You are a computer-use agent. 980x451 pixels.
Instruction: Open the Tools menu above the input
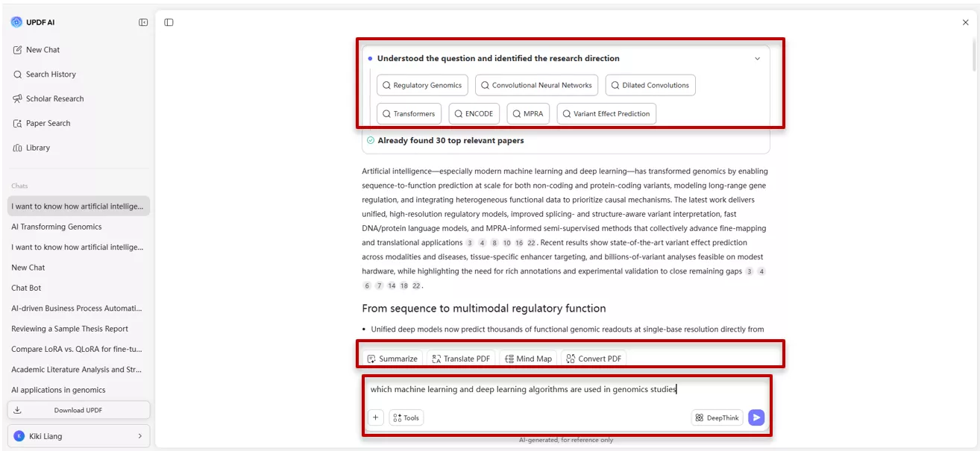(406, 417)
